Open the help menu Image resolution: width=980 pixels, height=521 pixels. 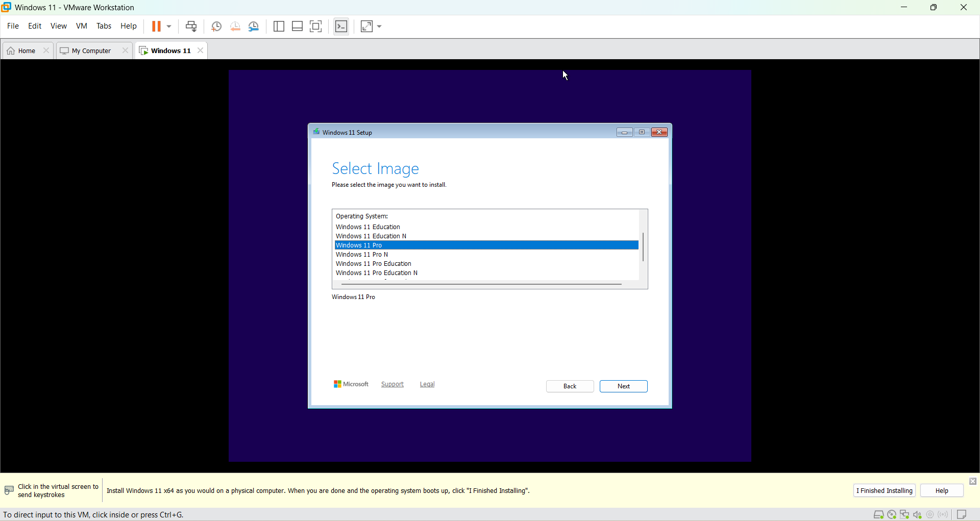point(129,26)
